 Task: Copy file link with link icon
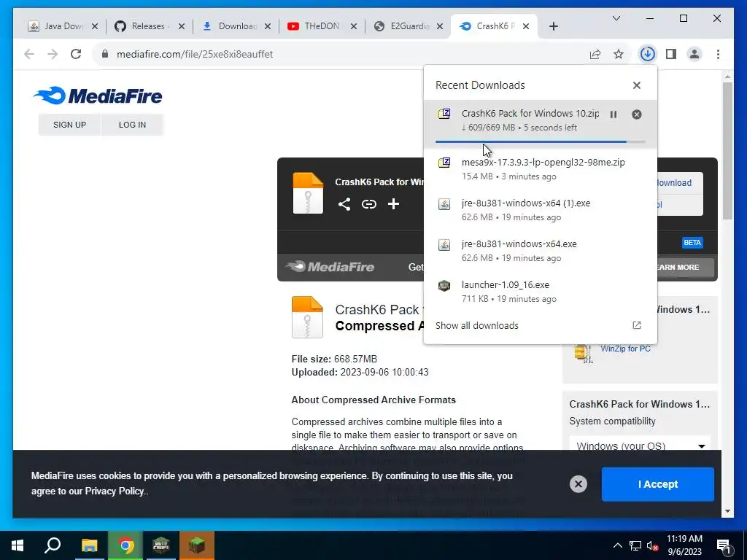[x=368, y=204]
